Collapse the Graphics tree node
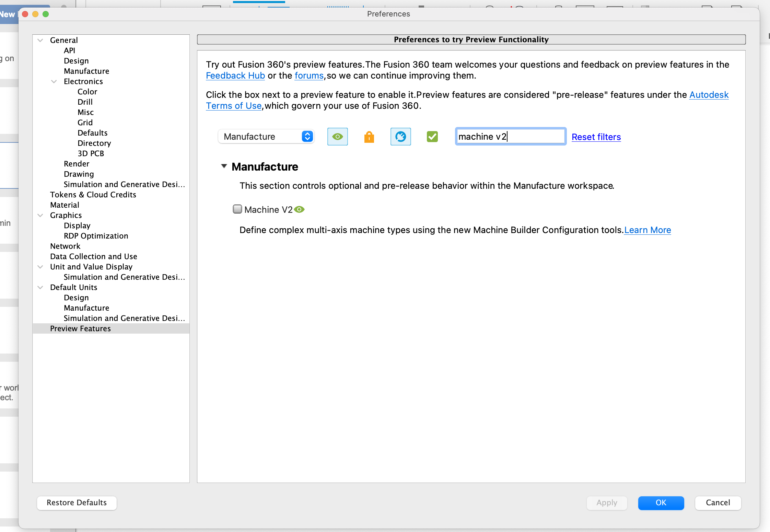The image size is (770, 532). (x=40, y=215)
